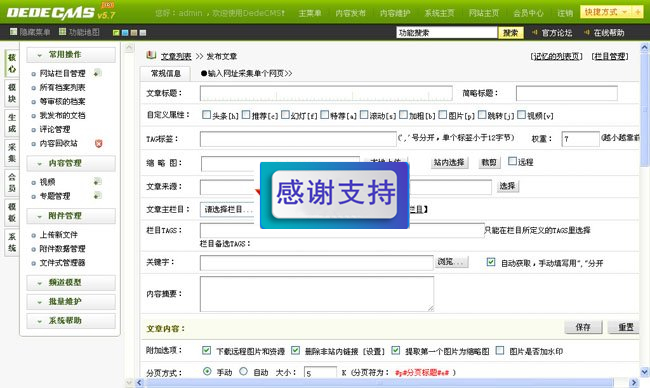This screenshot has height=388, width=650.
Task: Click the red shield icon beside 内容回收站
Action: click(98, 143)
